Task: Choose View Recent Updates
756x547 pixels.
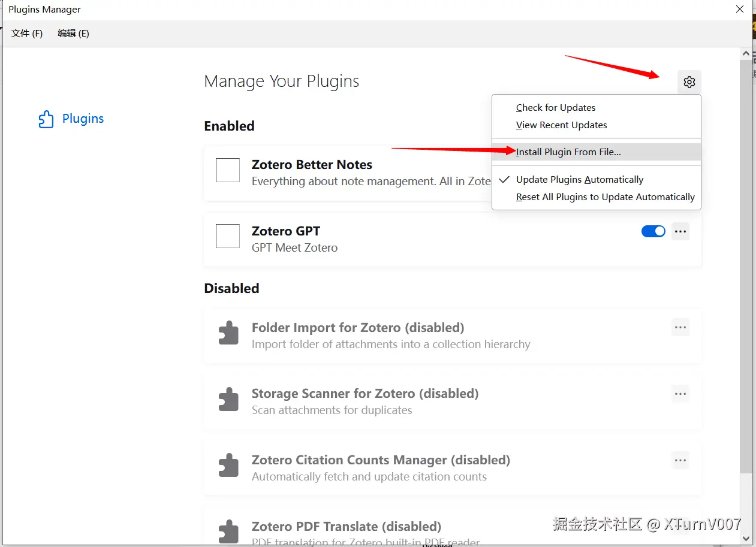Action: point(597,125)
